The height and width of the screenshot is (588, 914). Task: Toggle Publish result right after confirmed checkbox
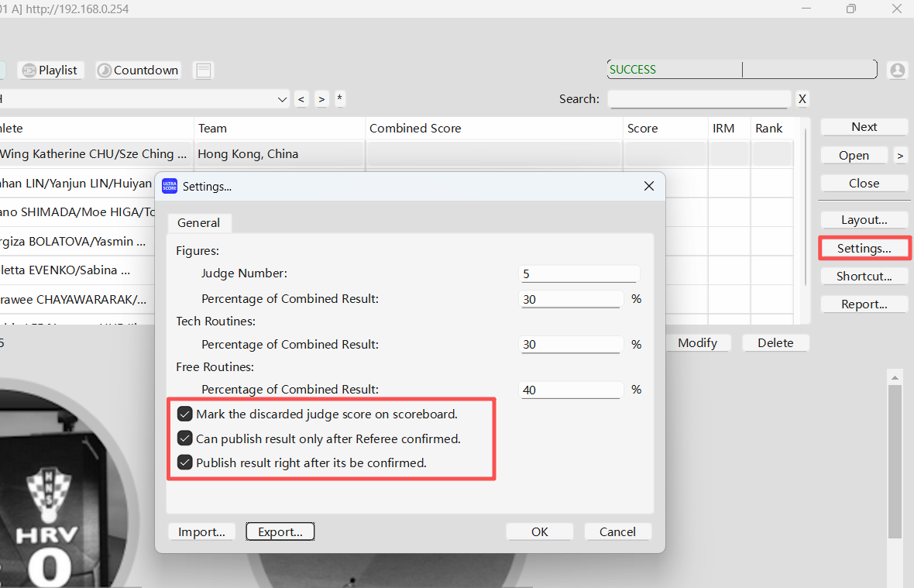pos(185,462)
